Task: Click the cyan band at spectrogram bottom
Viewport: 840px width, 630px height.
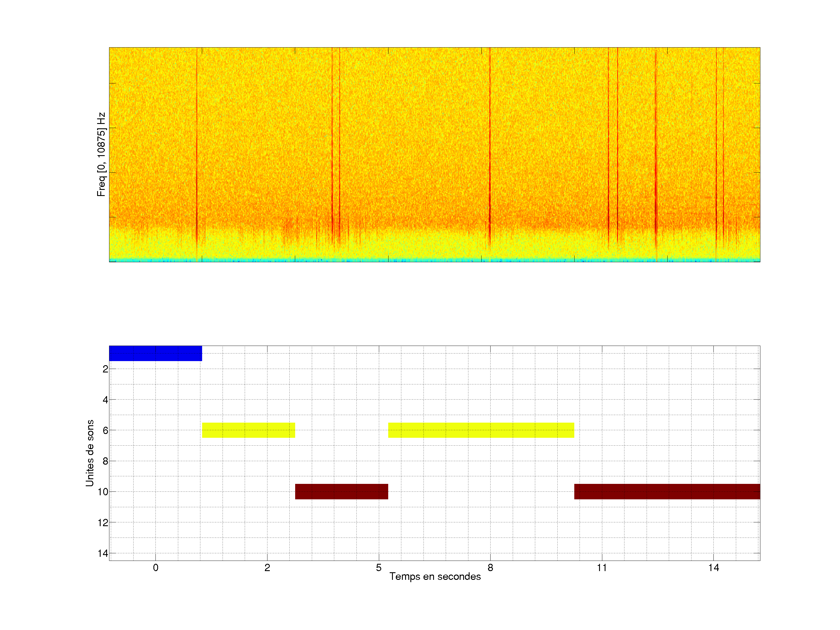Action: (434, 260)
